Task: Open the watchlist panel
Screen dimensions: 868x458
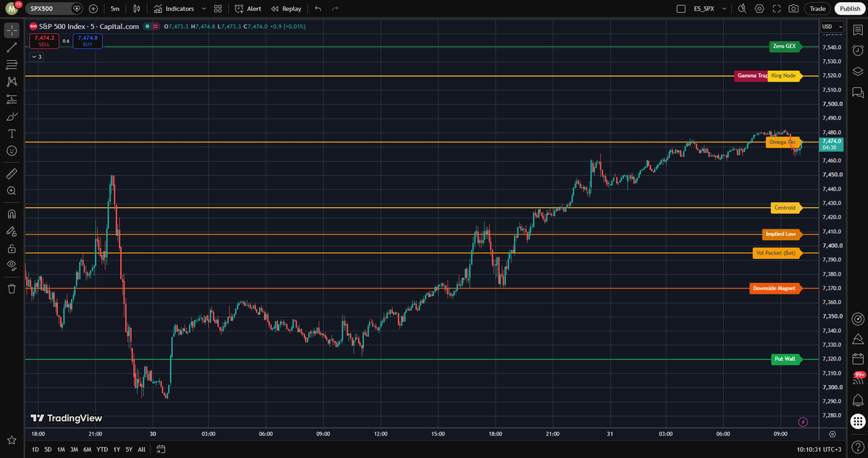Action: 858,29
